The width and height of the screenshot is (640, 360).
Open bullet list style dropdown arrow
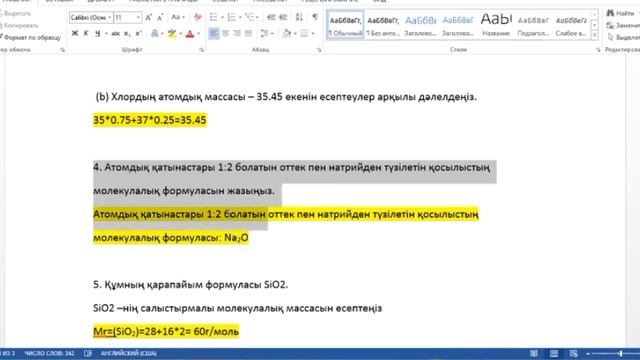click(x=222, y=18)
